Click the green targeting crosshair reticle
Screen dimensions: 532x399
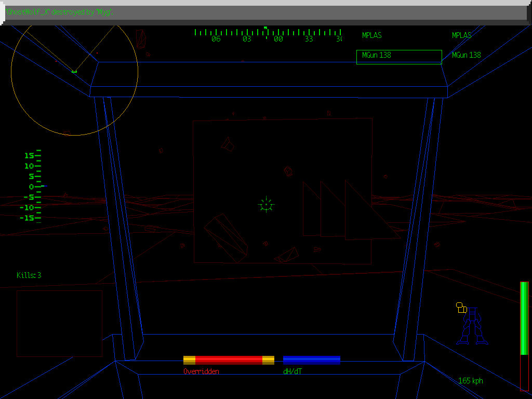coord(266,205)
